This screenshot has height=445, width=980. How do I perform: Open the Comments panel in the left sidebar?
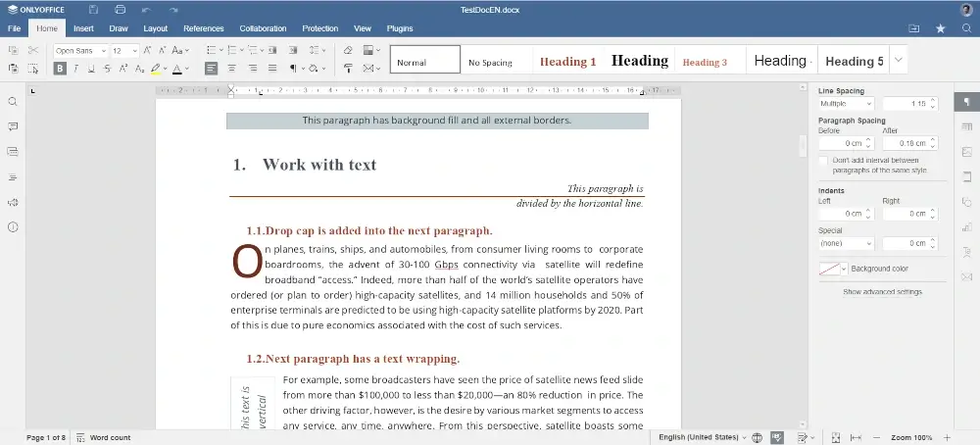click(x=13, y=126)
